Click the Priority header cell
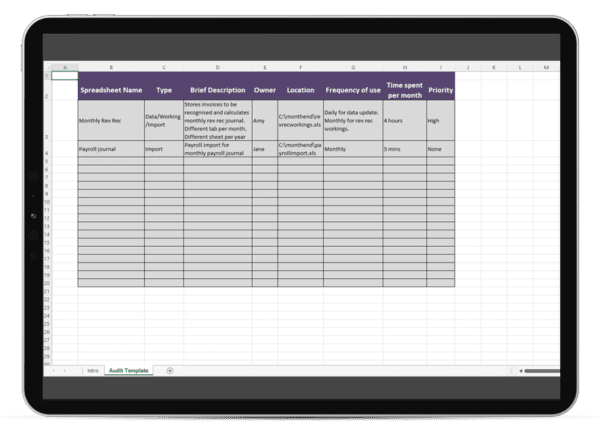 [440, 90]
